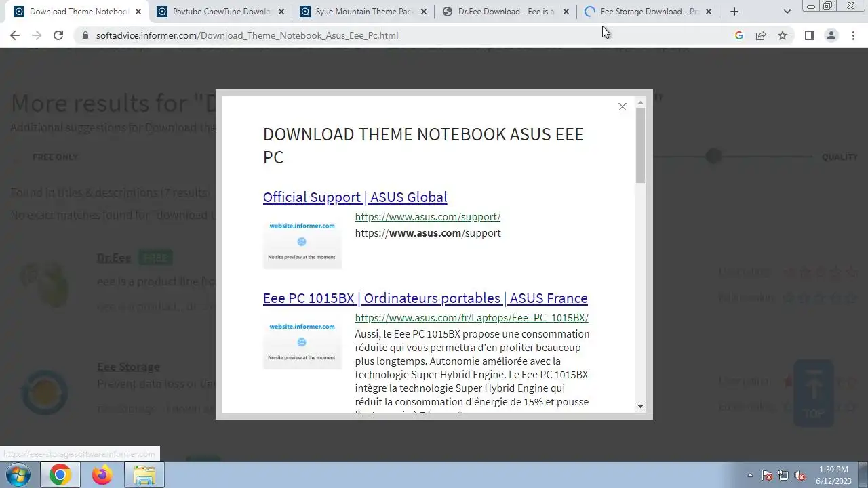Click the quality slider handle on page

tap(713, 157)
